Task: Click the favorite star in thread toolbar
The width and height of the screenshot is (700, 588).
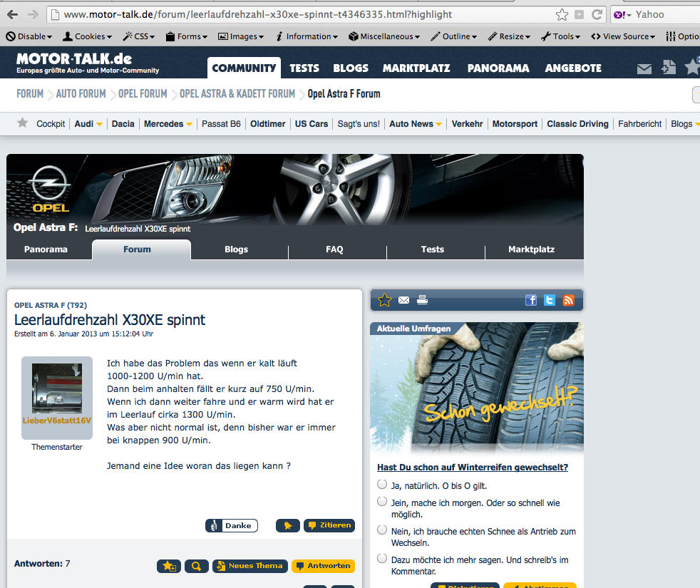Action: [x=384, y=300]
